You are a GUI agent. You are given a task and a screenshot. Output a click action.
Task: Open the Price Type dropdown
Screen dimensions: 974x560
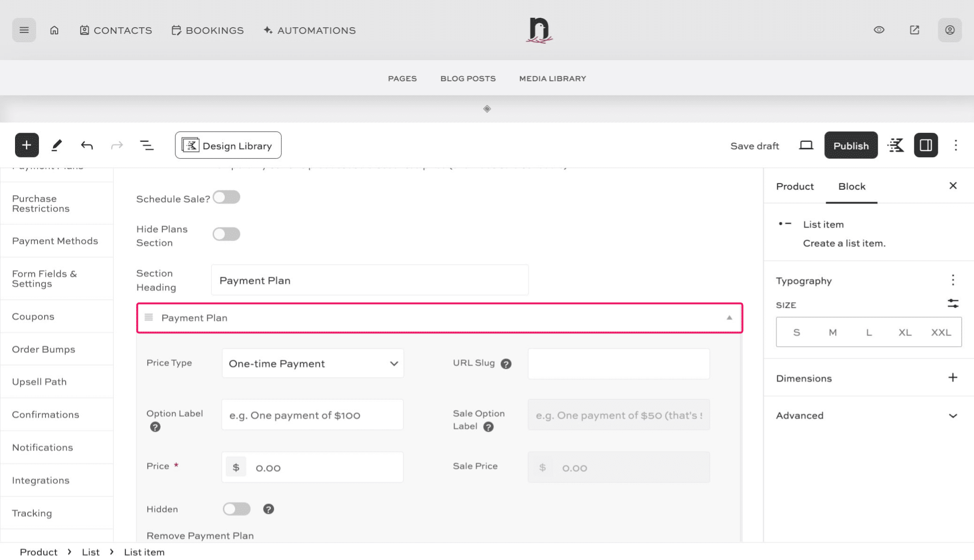pyautogui.click(x=312, y=363)
